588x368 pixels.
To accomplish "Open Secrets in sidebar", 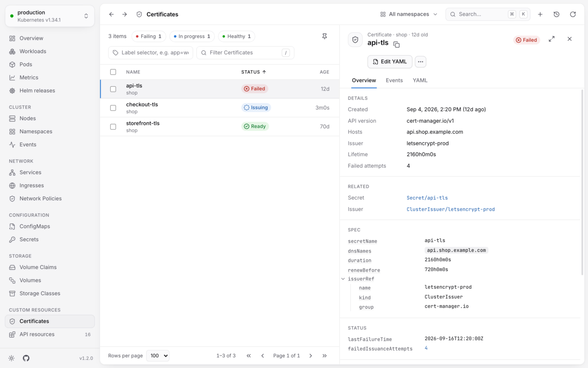I will tap(50, 240).
